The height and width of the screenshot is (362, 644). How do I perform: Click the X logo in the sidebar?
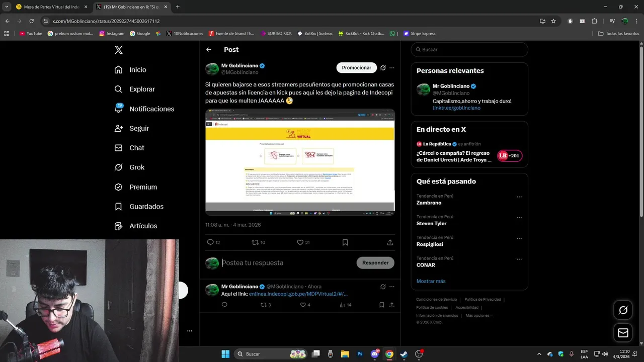(x=118, y=50)
